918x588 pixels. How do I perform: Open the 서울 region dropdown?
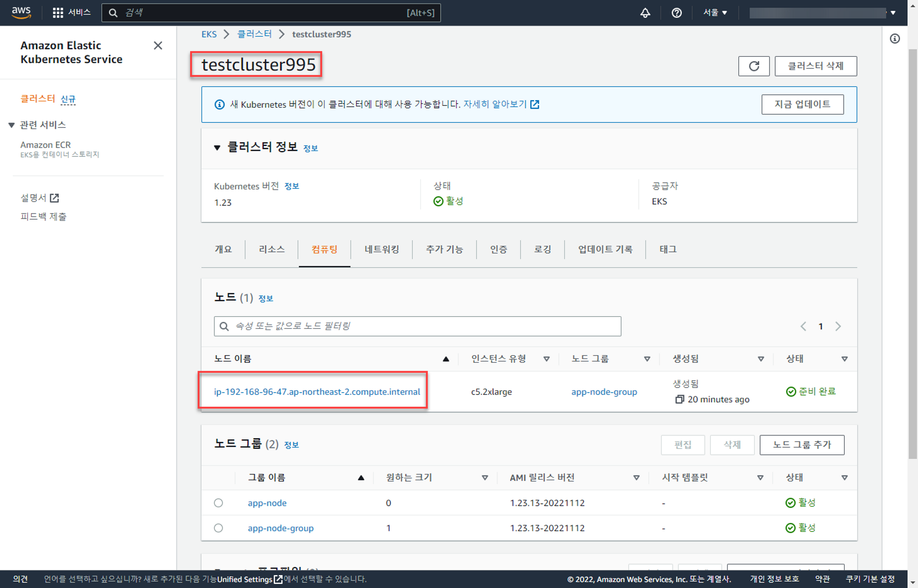point(715,12)
